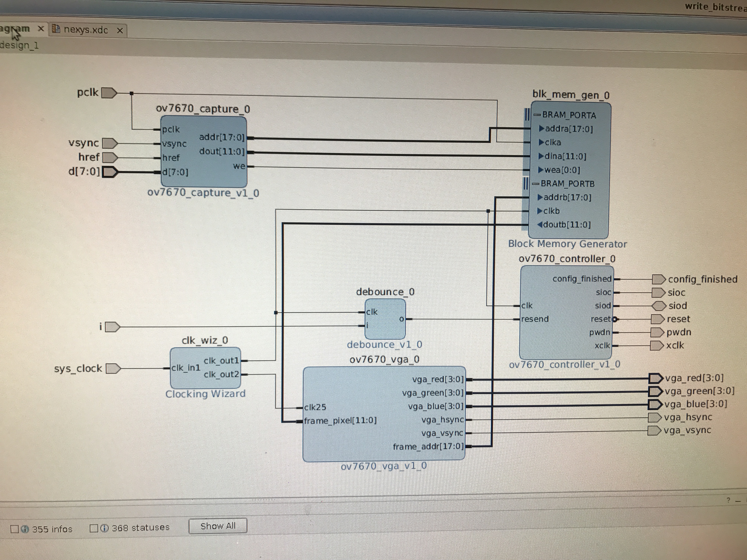Click the doutb[11:0] pin
The image size is (747, 560).
(x=564, y=225)
